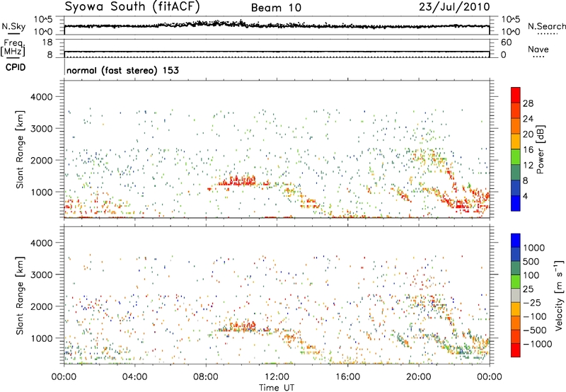Click the red swatch above 28 dB on power bar
The image size is (566, 392).
[x=516, y=95]
